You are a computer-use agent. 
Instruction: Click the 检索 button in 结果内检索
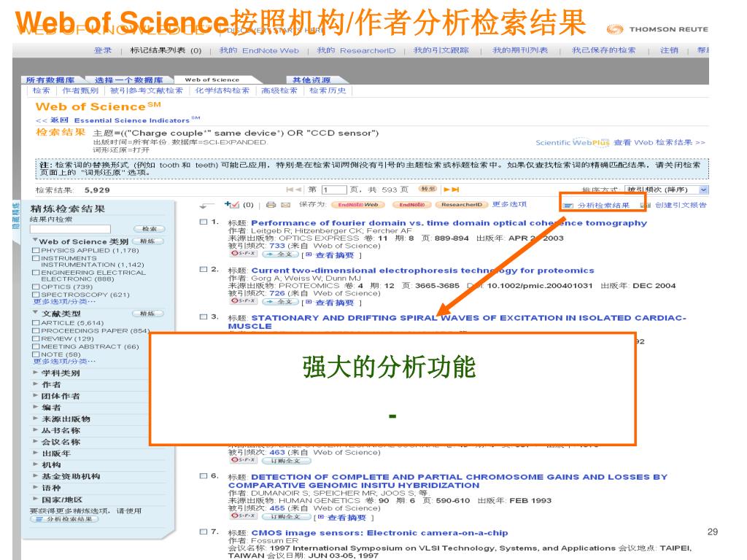[149, 229]
